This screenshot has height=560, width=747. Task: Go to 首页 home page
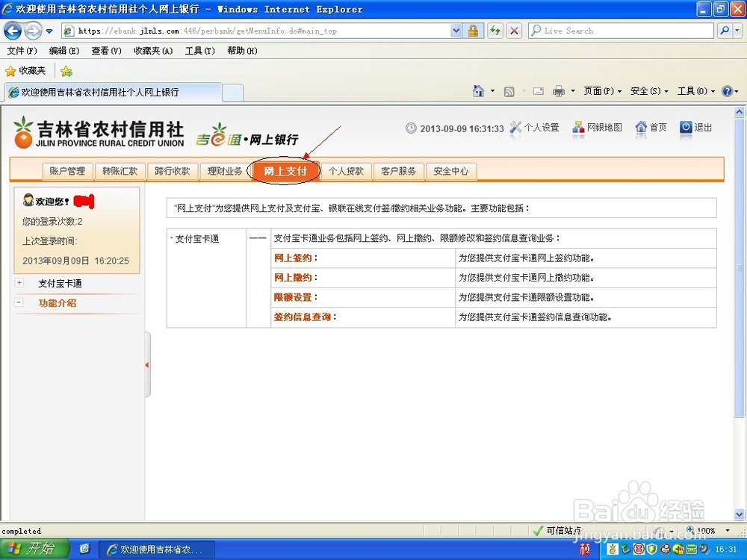click(651, 128)
